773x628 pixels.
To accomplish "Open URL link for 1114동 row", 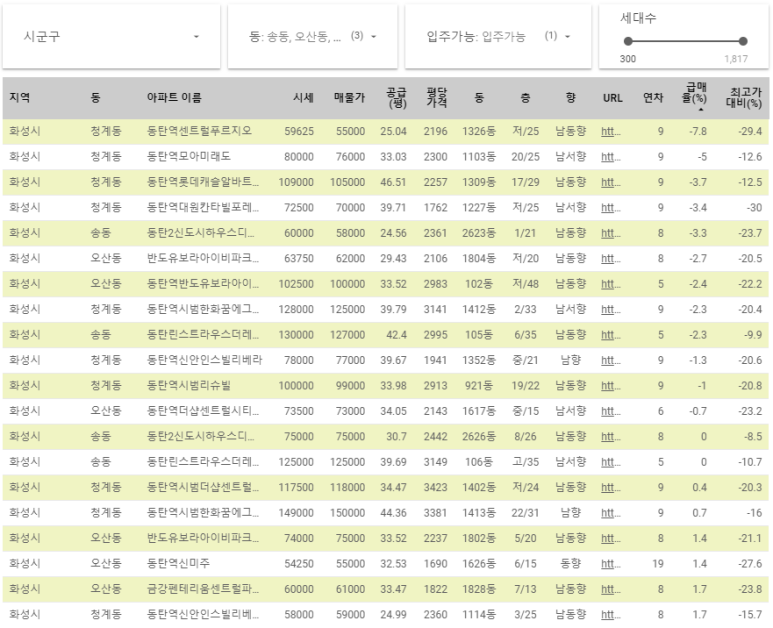I will click(x=611, y=615).
